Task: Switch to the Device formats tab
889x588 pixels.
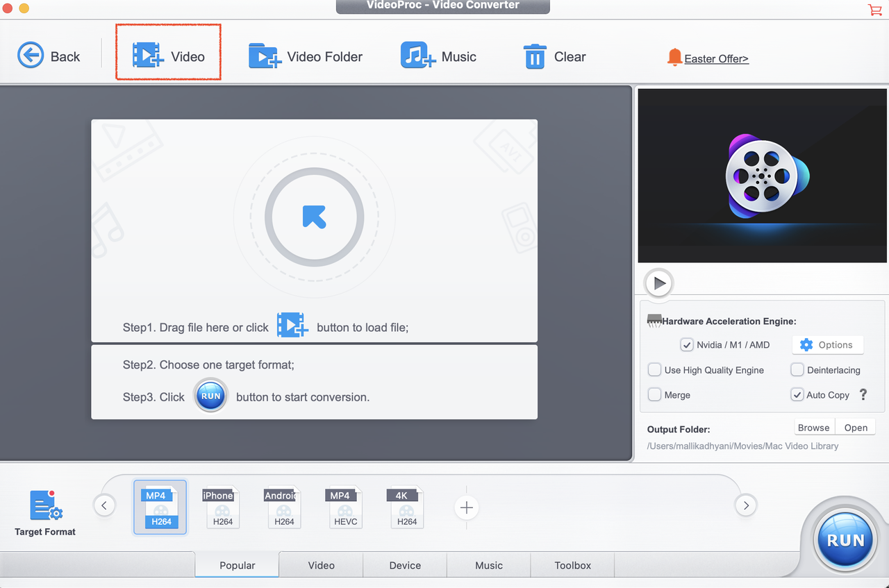Action: click(x=404, y=565)
